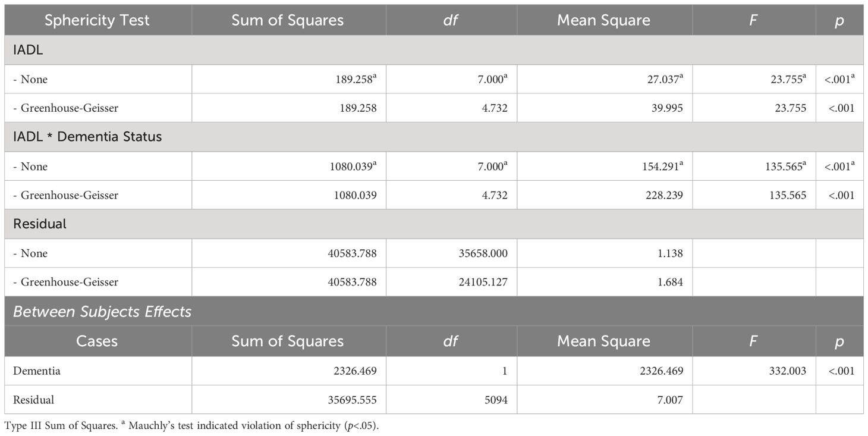Click the Between Subjects Effects heading

pyautogui.click(x=102, y=311)
